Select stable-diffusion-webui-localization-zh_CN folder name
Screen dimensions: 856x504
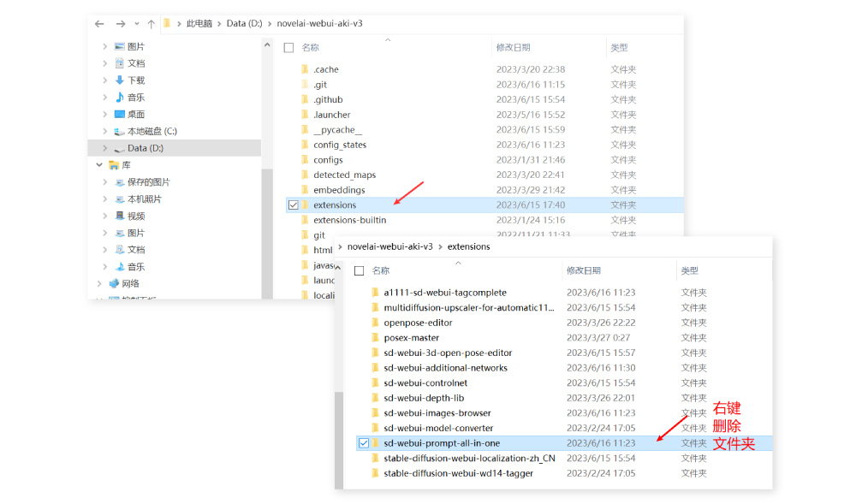[x=469, y=458]
